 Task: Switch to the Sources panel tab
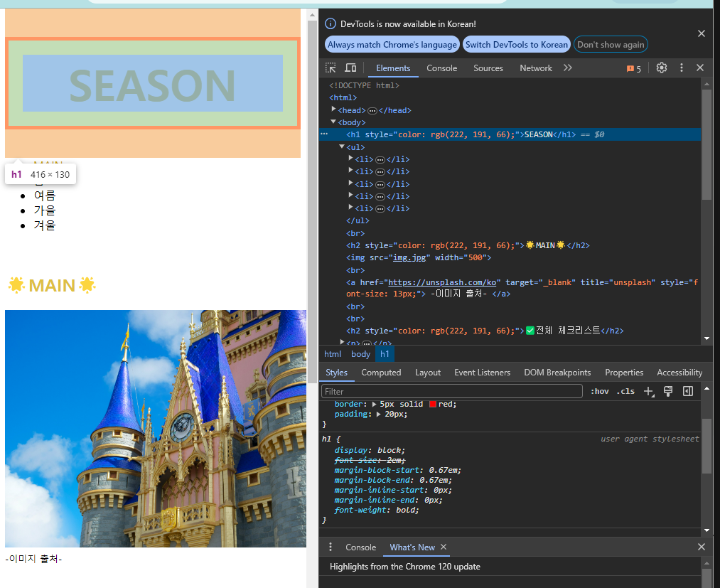488,68
